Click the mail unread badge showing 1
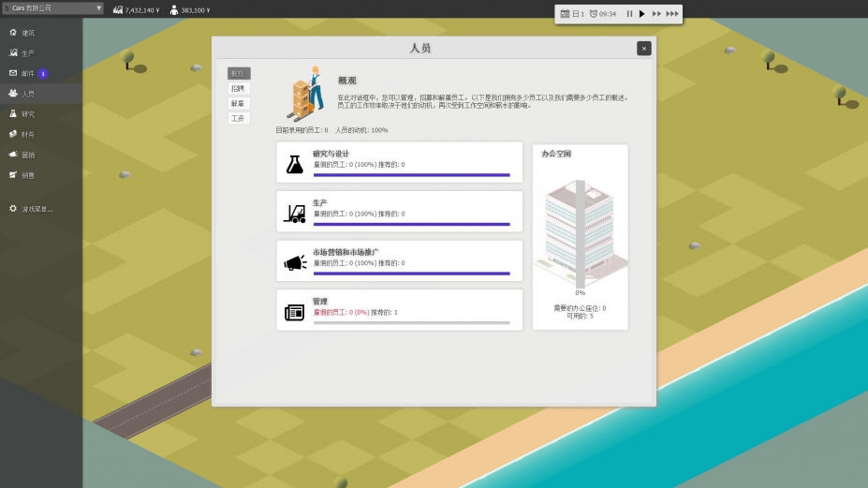This screenshot has width=868, height=488. tap(43, 73)
